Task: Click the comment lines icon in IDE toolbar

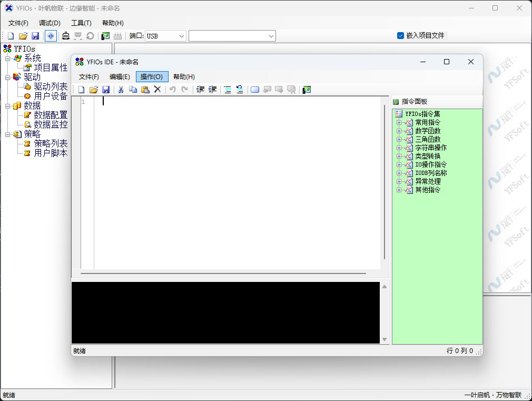Action: point(228,90)
